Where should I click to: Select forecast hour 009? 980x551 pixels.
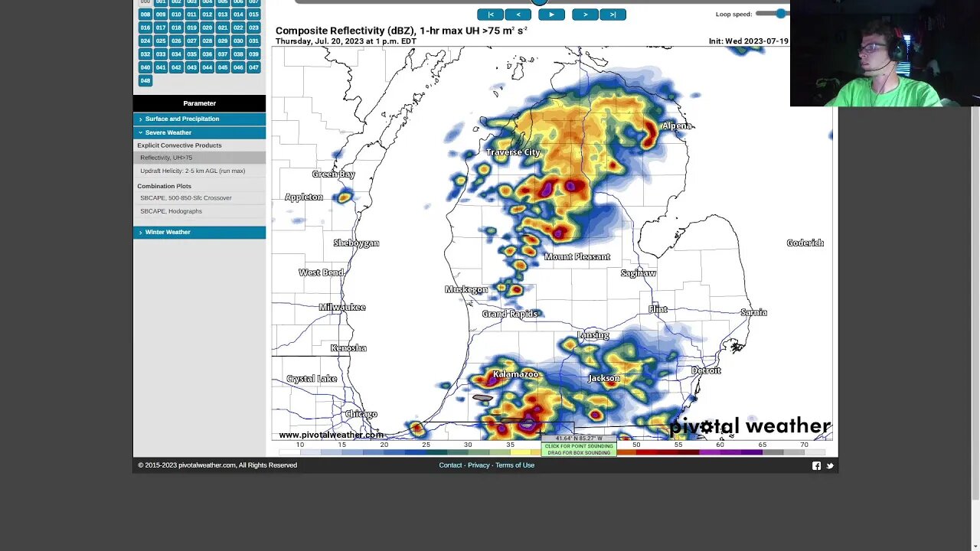pos(161,15)
